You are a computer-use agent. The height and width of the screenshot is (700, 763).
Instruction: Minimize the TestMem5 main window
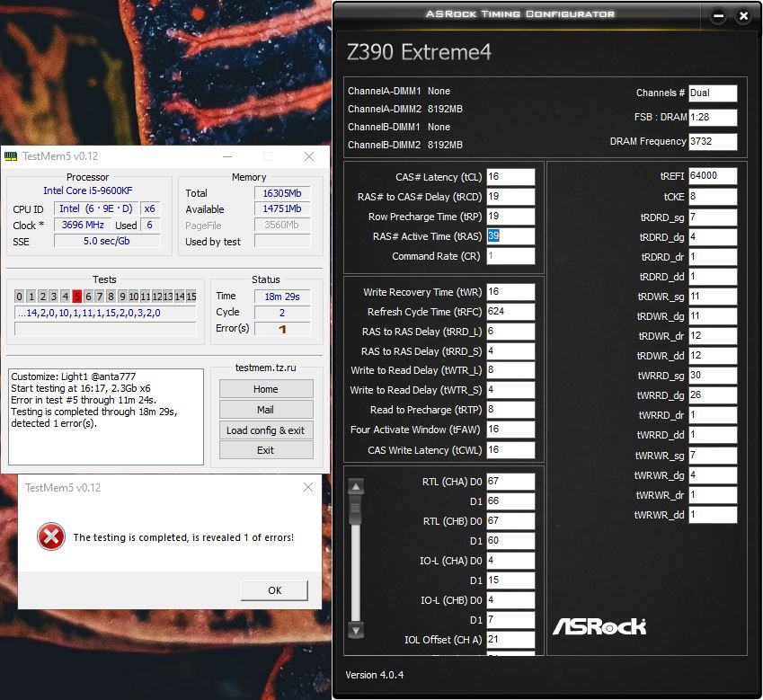[227, 156]
